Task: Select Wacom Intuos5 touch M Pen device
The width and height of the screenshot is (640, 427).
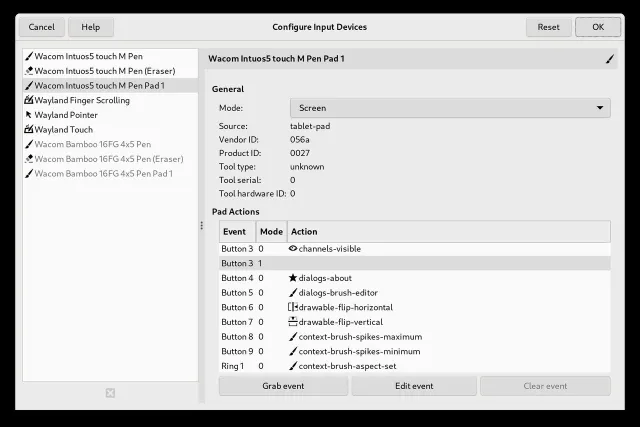Action: 110,56
